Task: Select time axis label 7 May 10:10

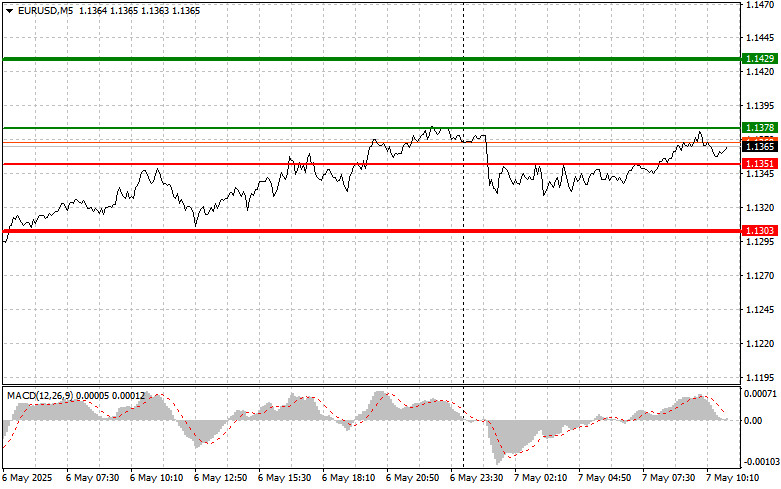Action: [732, 478]
